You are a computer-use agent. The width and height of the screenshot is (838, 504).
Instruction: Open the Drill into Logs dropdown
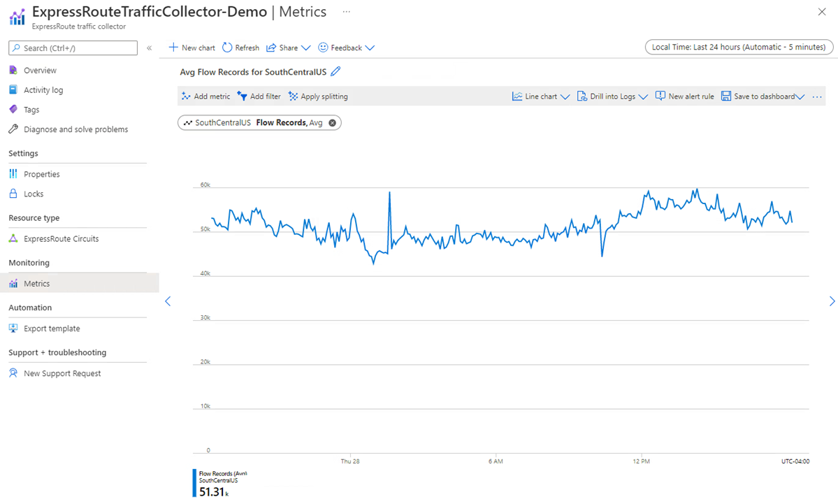pyautogui.click(x=612, y=96)
